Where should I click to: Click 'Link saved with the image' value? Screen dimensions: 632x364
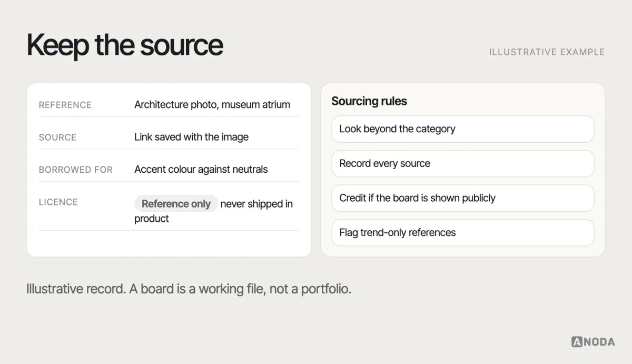pyautogui.click(x=191, y=137)
